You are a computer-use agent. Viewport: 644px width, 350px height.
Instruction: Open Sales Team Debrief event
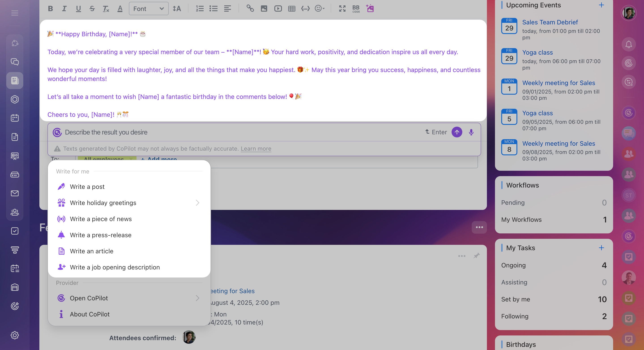[550, 22]
